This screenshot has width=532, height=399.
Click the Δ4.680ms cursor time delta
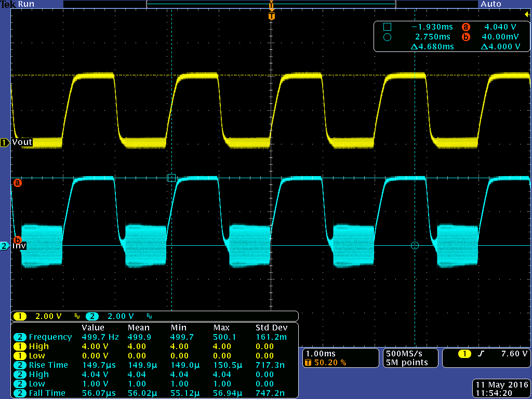[432, 47]
